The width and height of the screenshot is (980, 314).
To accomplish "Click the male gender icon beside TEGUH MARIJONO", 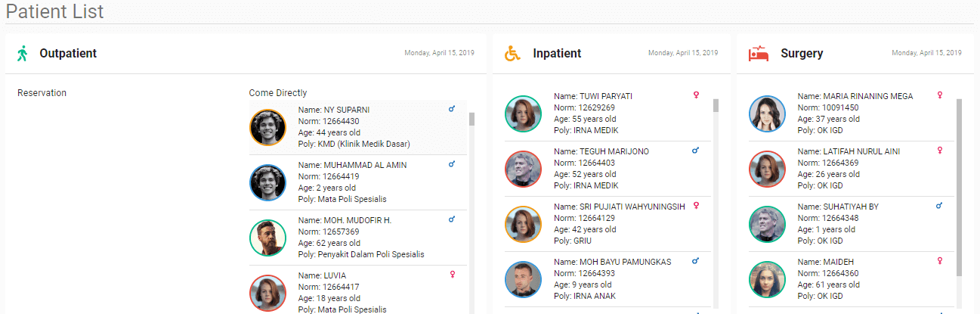I will click(x=696, y=151).
